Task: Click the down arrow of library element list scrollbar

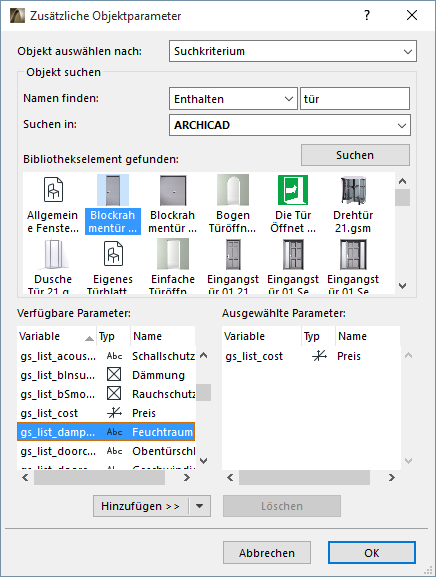Action: [403, 285]
